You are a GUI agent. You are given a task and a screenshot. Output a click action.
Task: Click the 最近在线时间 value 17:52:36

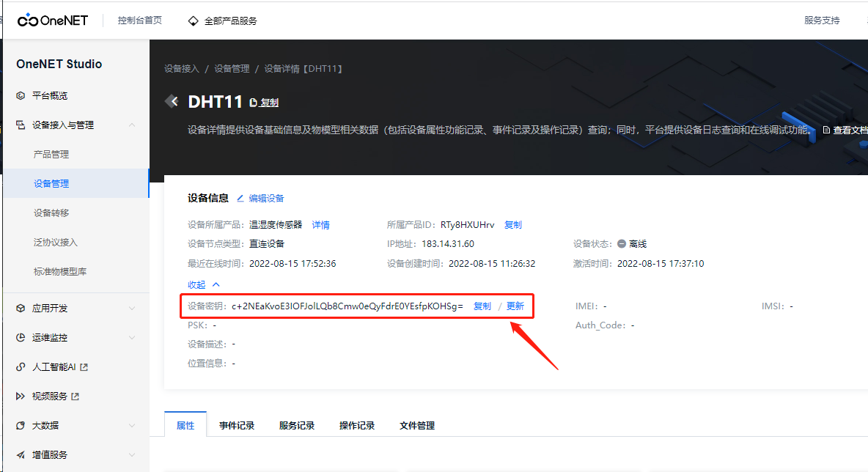[293, 263]
